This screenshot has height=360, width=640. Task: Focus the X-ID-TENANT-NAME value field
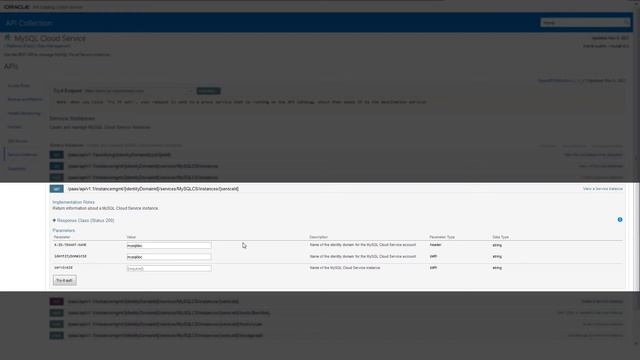(x=169, y=245)
